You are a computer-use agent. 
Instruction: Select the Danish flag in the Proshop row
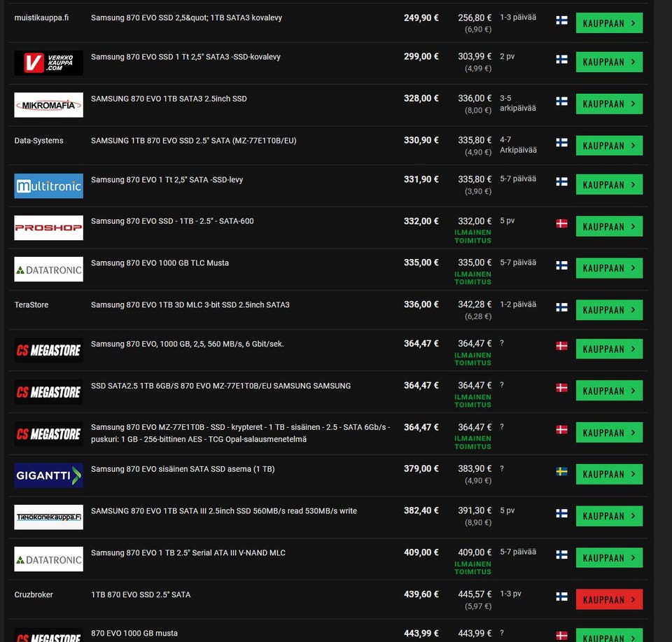coord(561,224)
